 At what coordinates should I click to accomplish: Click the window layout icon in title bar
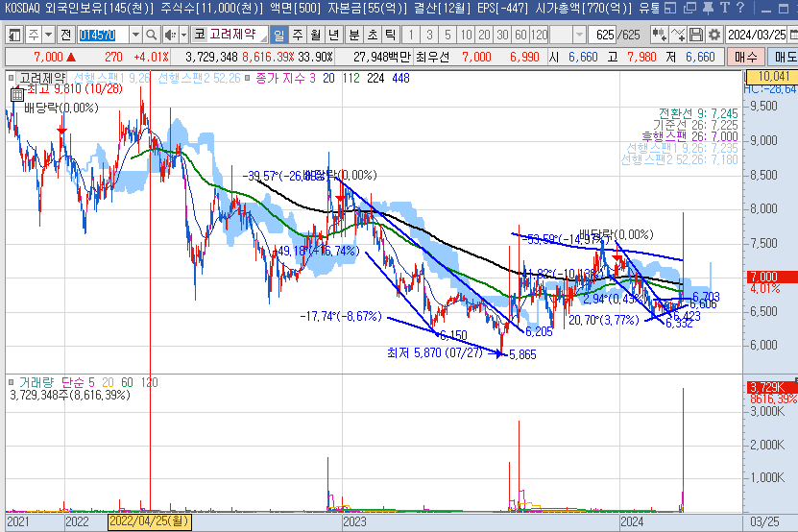670,8
